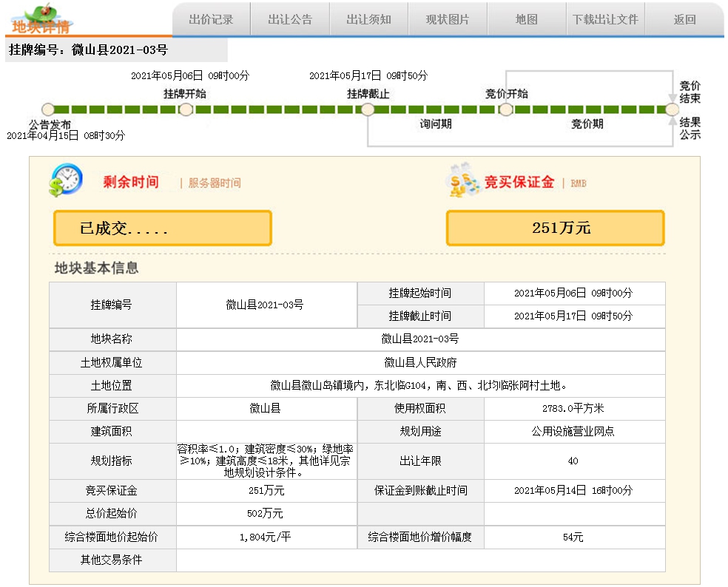Screen dimensions: 728x587
Task: Click the 出让年限 value 40
Action: coord(573,461)
